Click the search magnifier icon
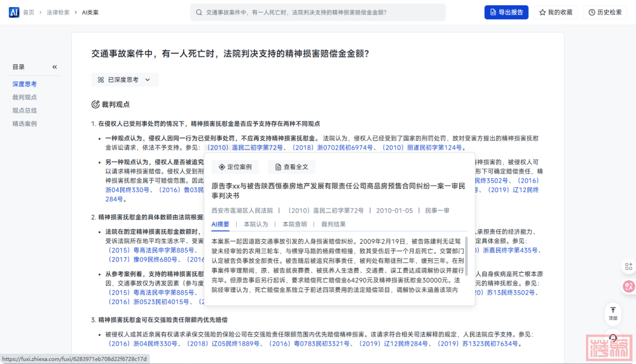The height and width of the screenshot is (364, 636). tap(200, 12)
